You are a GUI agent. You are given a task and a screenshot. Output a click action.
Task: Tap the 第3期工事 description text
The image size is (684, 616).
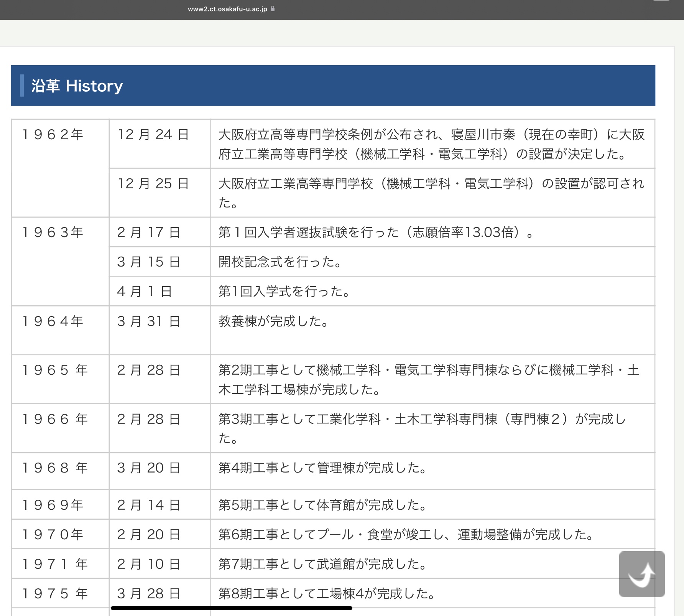coord(422,428)
